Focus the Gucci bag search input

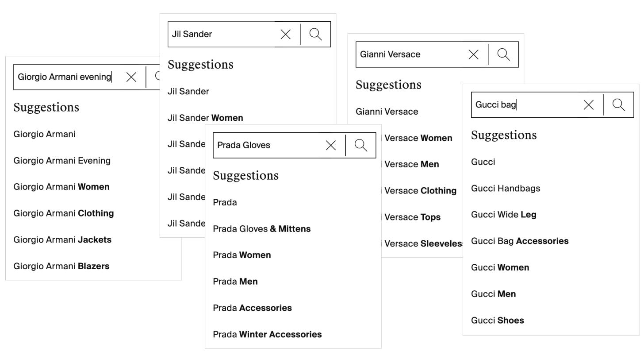525,105
